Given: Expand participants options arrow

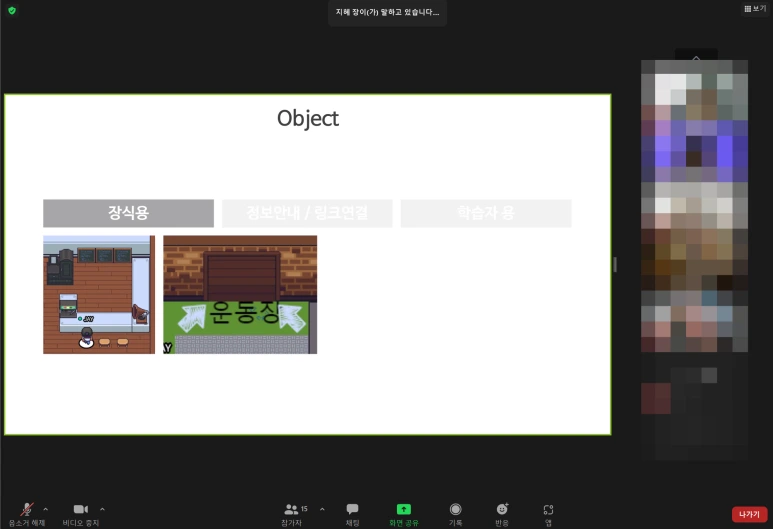Looking at the screenshot, I should click(322, 509).
